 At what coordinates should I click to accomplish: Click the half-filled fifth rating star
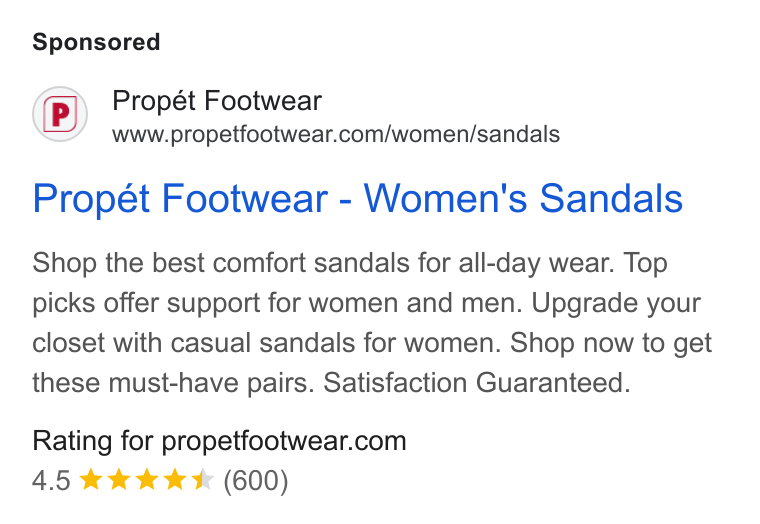pos(203,480)
